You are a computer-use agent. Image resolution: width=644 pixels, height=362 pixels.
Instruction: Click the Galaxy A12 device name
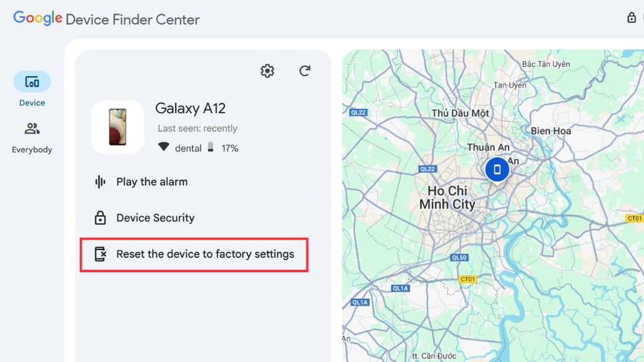(190, 108)
